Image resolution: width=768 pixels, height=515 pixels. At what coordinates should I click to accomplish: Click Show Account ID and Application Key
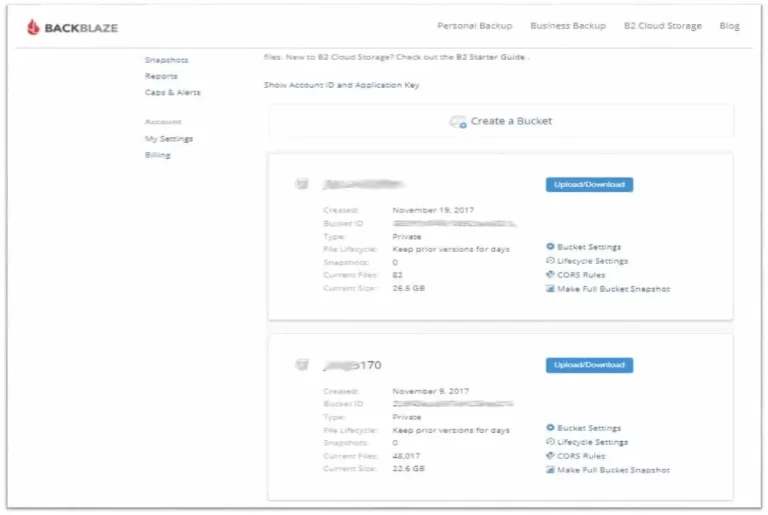click(x=341, y=85)
